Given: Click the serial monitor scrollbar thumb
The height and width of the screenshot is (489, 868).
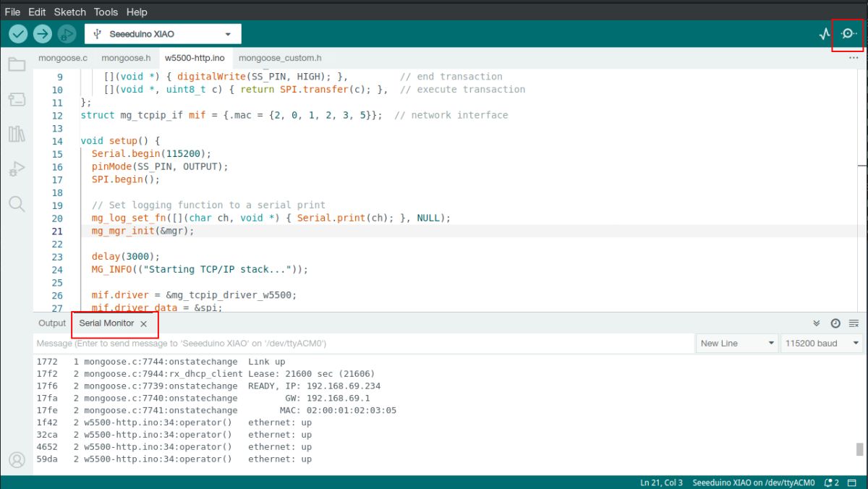Looking at the screenshot, I should tap(860, 449).
